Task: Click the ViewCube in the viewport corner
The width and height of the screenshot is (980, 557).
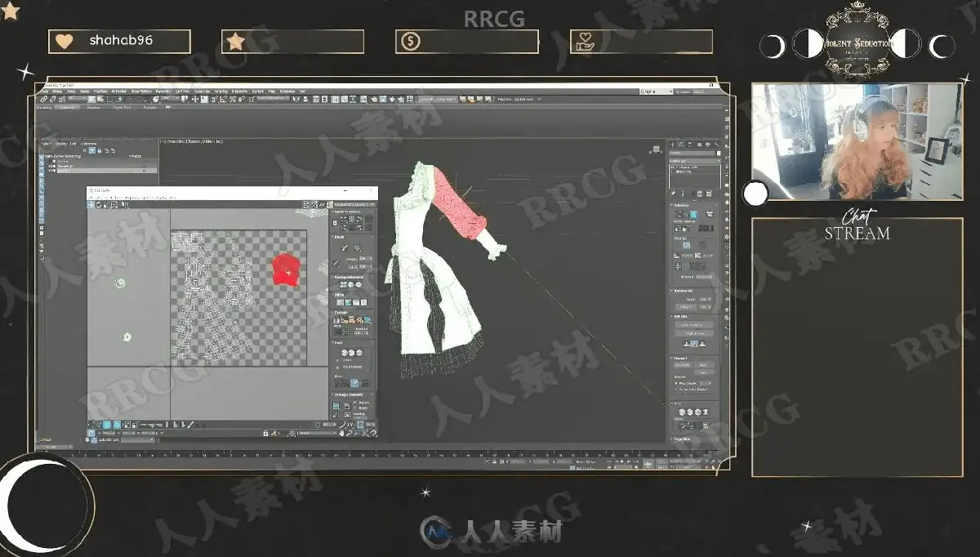Action: pyautogui.click(x=656, y=149)
